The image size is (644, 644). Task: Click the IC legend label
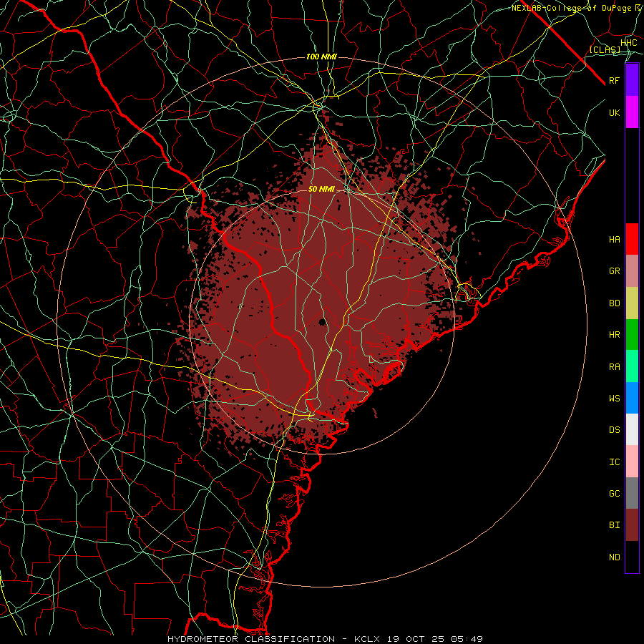point(615,462)
